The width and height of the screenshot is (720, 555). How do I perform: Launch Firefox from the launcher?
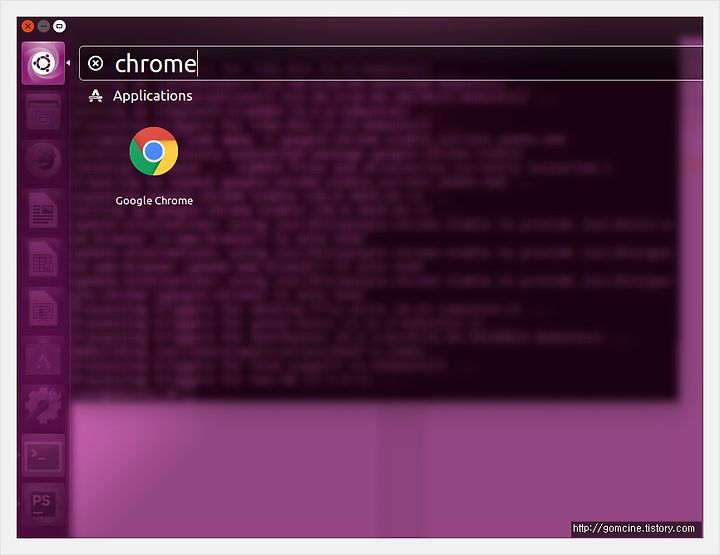(43, 160)
